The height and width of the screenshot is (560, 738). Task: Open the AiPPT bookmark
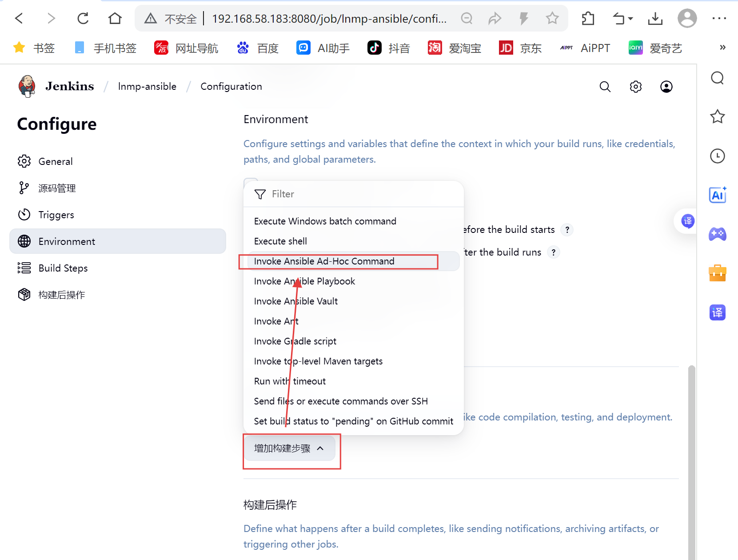point(585,48)
